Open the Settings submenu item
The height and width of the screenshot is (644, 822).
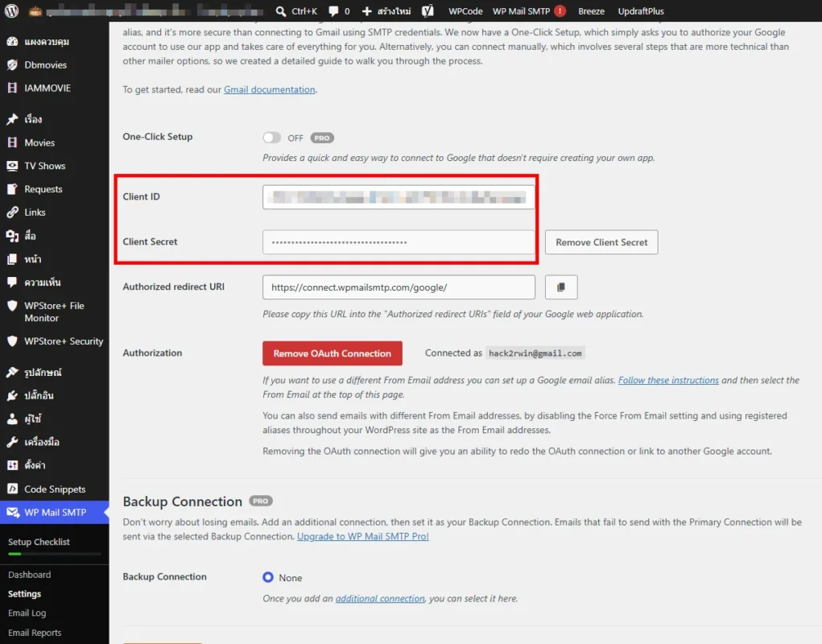(x=24, y=594)
